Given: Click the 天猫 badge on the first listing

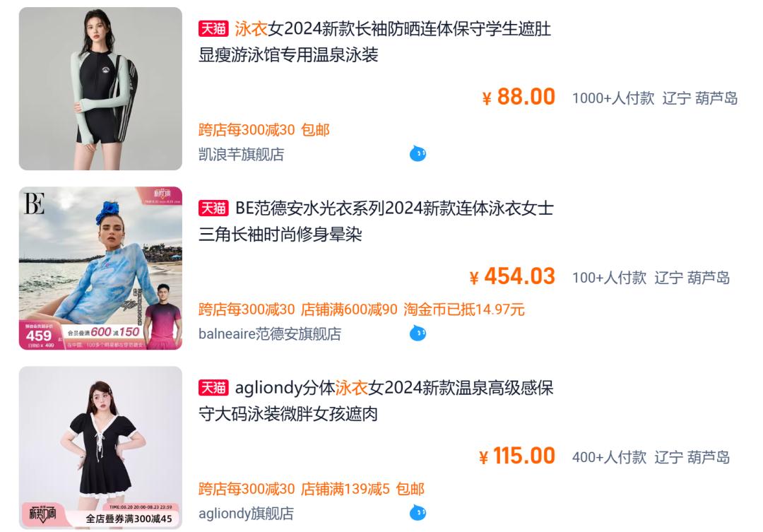Looking at the screenshot, I should point(213,29).
